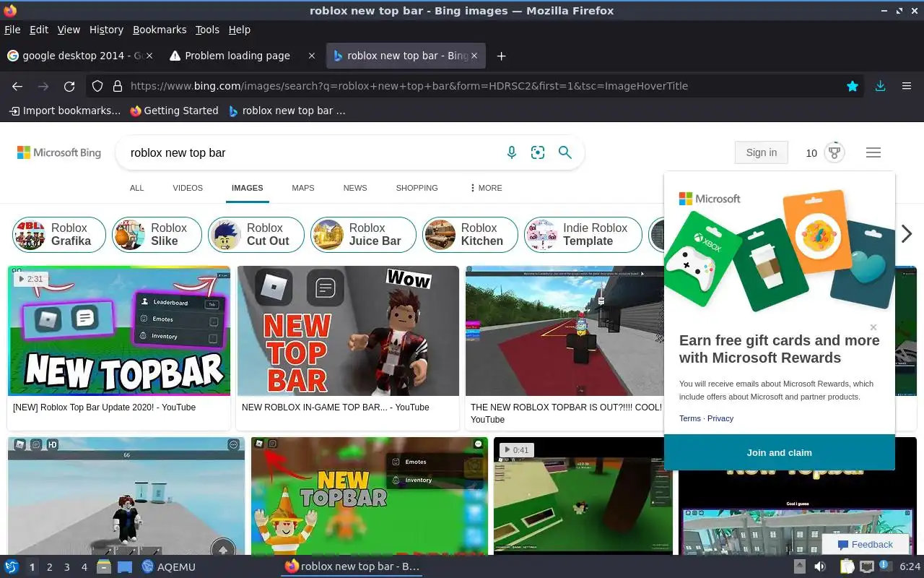Open the View menu
Screen dimensions: 924x578
point(69,30)
